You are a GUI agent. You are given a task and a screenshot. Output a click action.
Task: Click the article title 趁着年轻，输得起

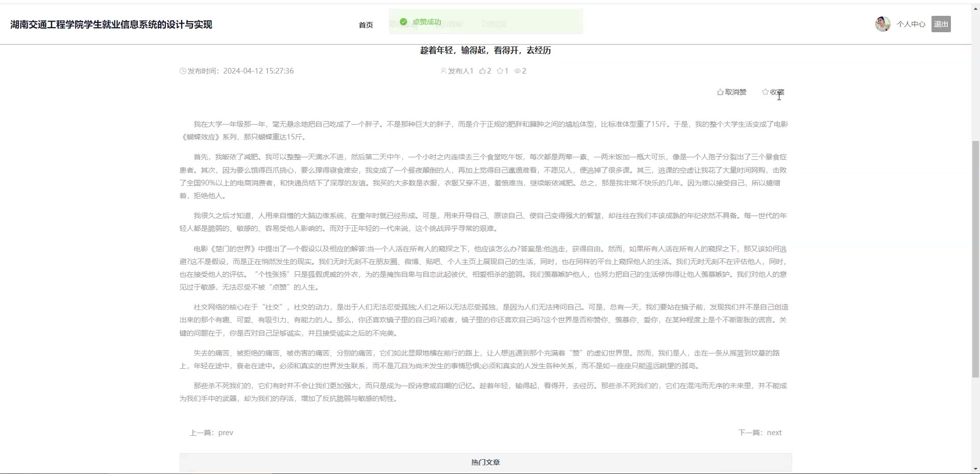point(485,50)
